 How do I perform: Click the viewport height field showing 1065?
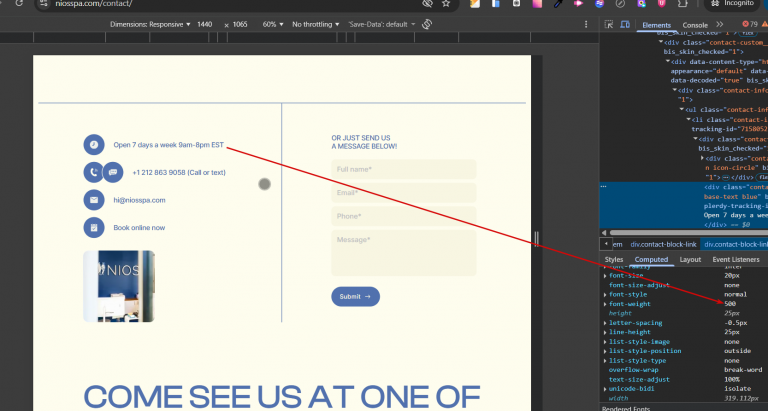pos(240,24)
